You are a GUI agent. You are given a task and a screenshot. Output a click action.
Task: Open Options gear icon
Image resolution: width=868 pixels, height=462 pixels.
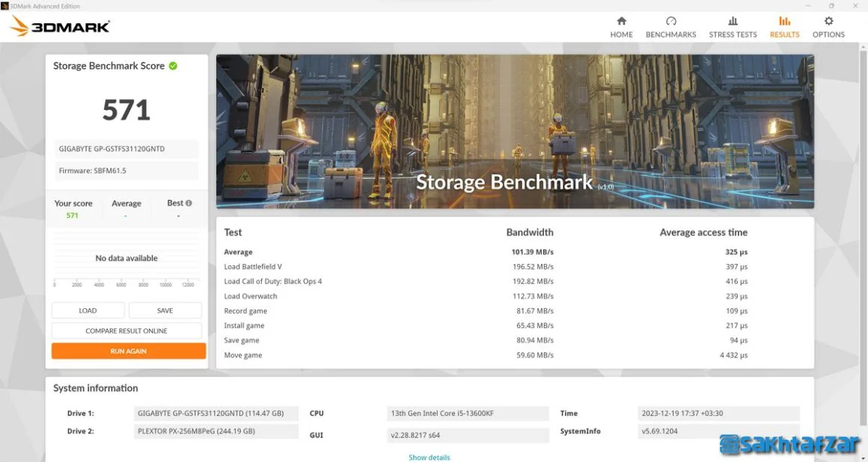tap(828, 21)
